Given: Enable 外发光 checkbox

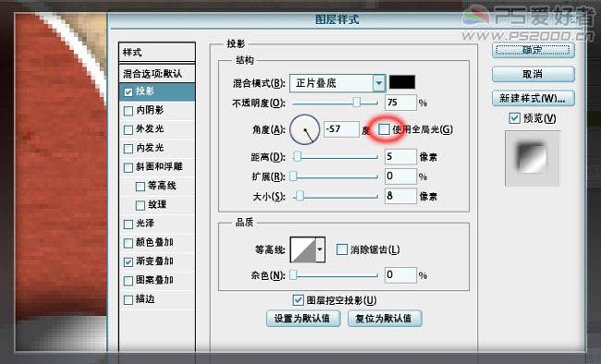Looking at the screenshot, I should 129,129.
